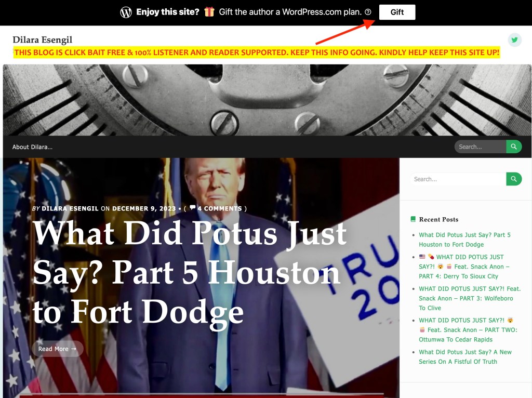Viewport: 532px width, 398px height.
Task: Click the December 9, 2023 post date
Action: pyautogui.click(x=144, y=208)
